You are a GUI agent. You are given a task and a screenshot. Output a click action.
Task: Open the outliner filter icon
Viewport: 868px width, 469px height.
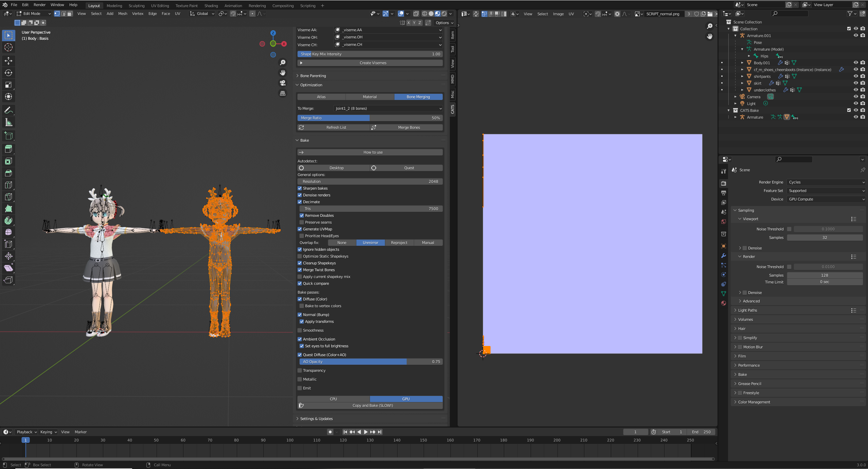(850, 14)
